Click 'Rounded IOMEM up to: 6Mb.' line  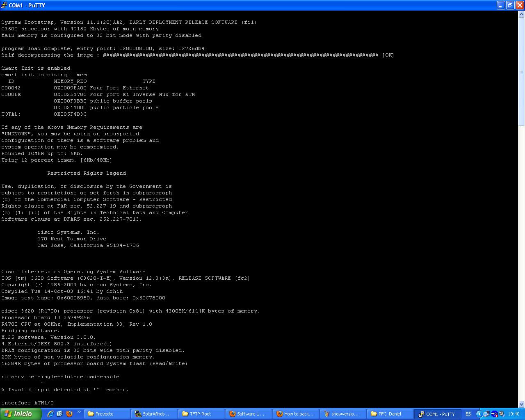tap(42, 153)
